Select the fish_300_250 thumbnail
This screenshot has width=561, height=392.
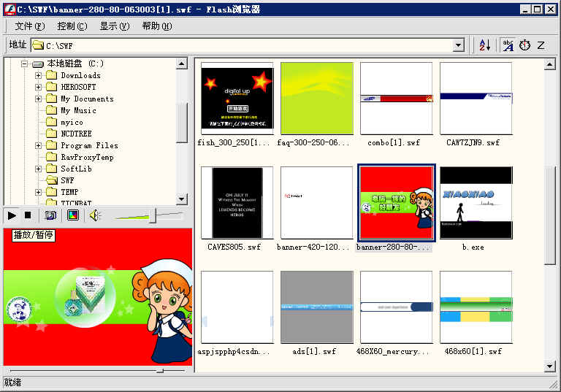(237, 99)
